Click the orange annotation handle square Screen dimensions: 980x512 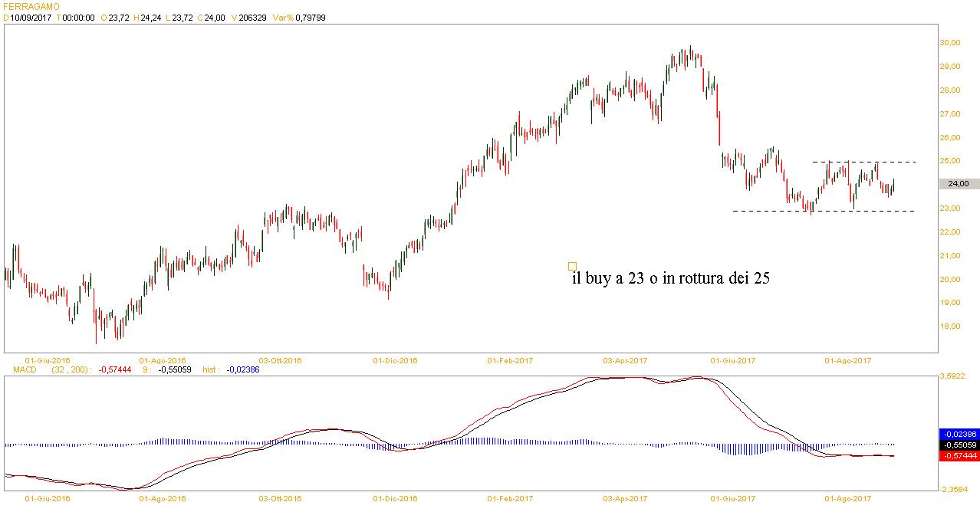pos(572,267)
